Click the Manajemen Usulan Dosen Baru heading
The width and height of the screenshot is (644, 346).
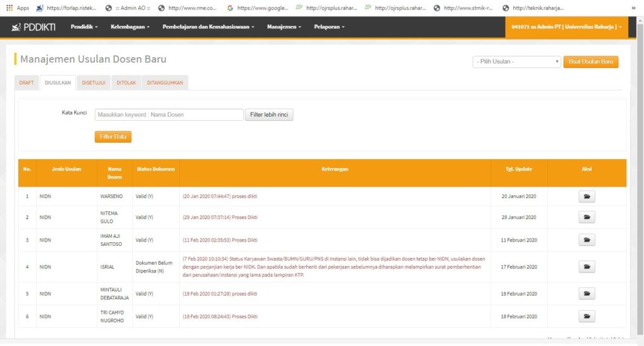pyautogui.click(x=93, y=59)
